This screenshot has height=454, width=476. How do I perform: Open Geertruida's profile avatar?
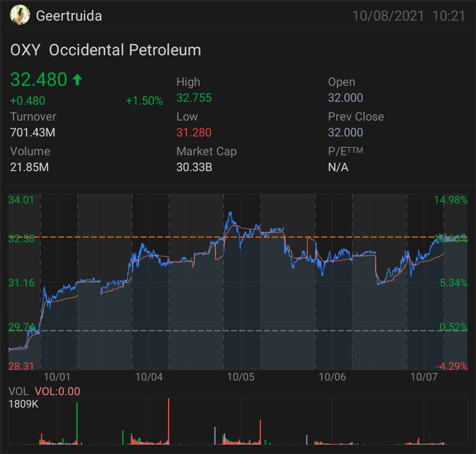click(x=20, y=15)
